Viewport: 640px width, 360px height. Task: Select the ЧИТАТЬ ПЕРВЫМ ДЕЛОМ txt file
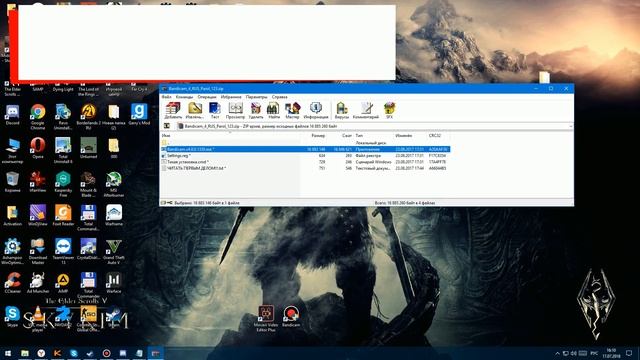tap(305, 168)
